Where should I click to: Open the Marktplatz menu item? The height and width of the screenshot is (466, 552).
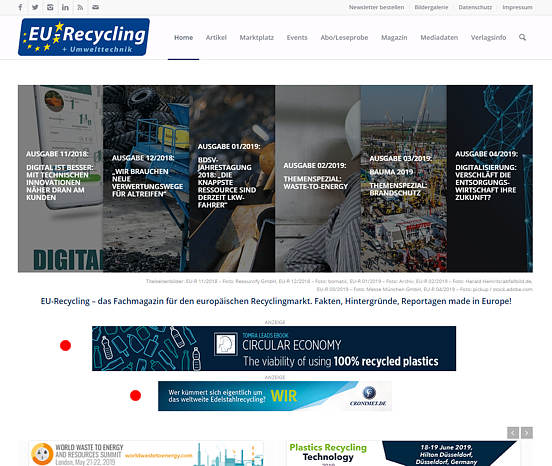click(x=257, y=37)
